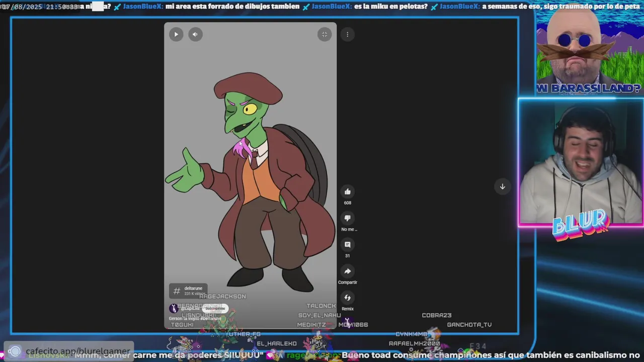The image size is (644, 362).
Task: Open the three-dot more options menu
Action: click(347, 34)
